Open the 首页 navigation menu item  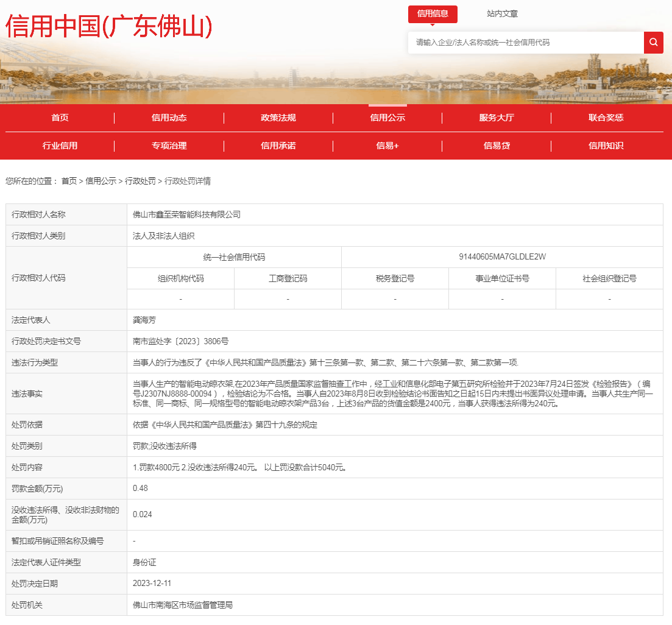coord(60,118)
